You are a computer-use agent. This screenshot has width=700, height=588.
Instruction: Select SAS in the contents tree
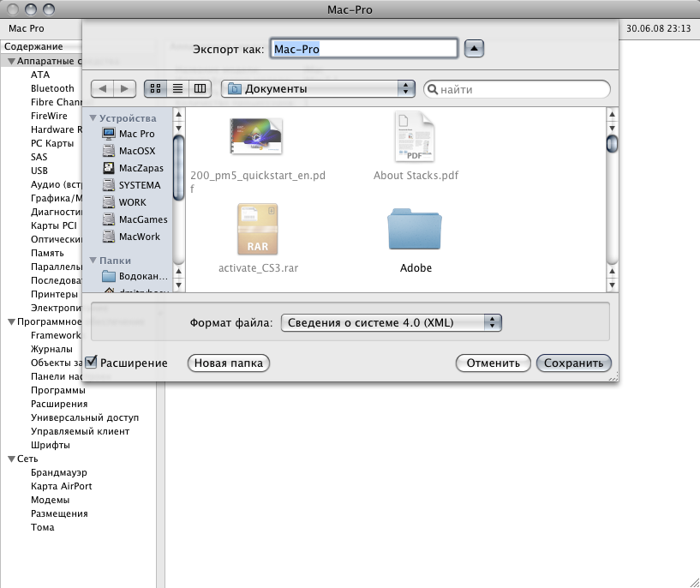tap(39, 157)
